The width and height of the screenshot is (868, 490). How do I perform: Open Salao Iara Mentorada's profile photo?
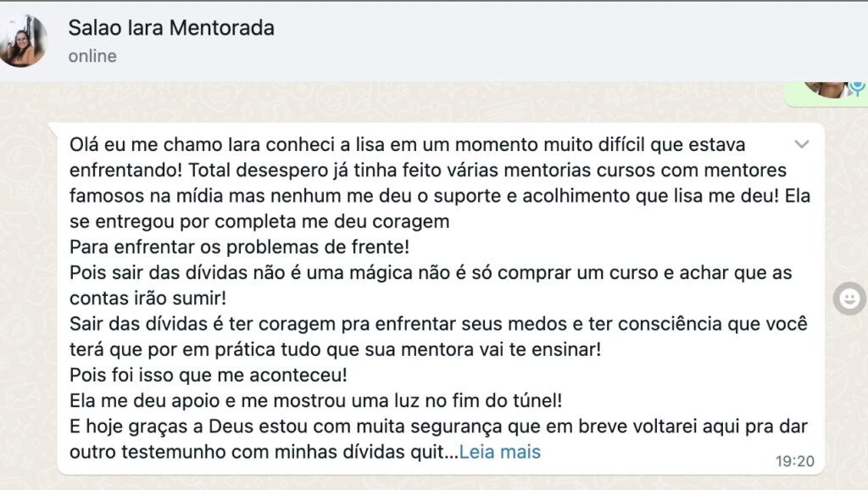pyautogui.click(x=22, y=41)
